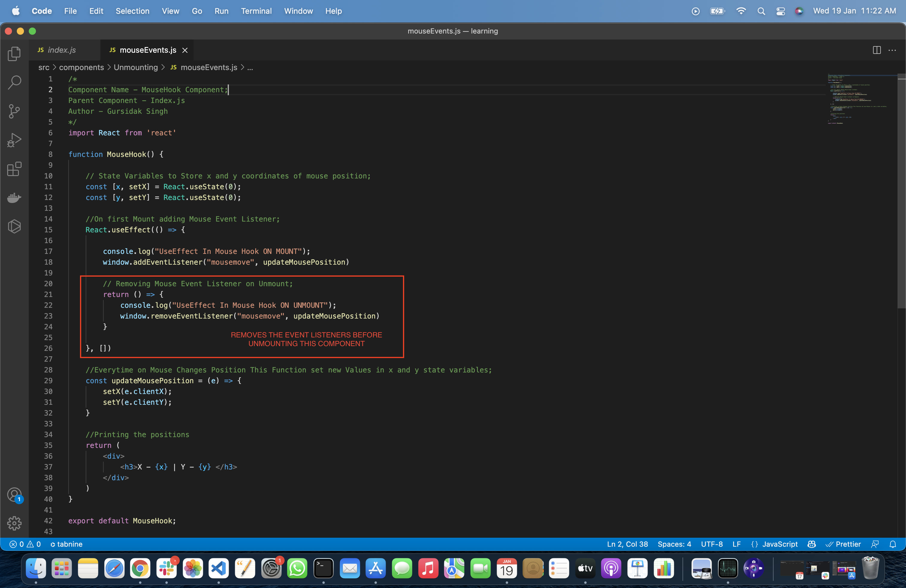The height and width of the screenshot is (588, 906).
Task: Click the date and time in the menu bar
Action: tap(854, 11)
